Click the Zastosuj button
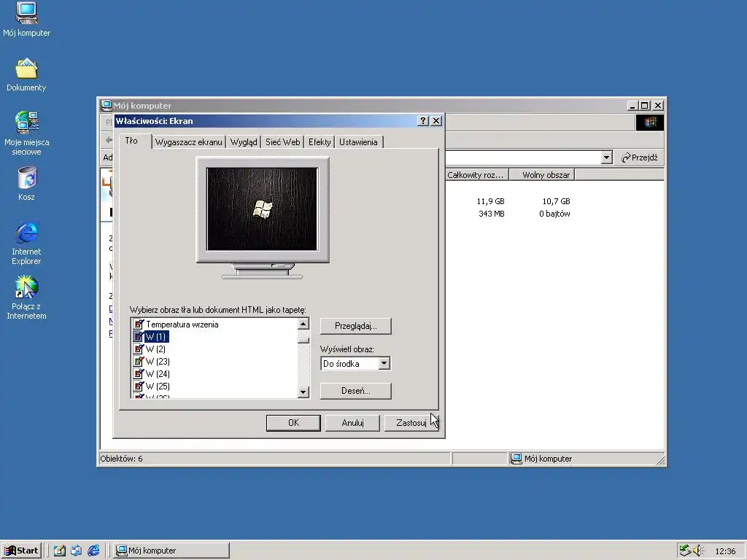Screen dimensions: 747x560 click(x=411, y=423)
